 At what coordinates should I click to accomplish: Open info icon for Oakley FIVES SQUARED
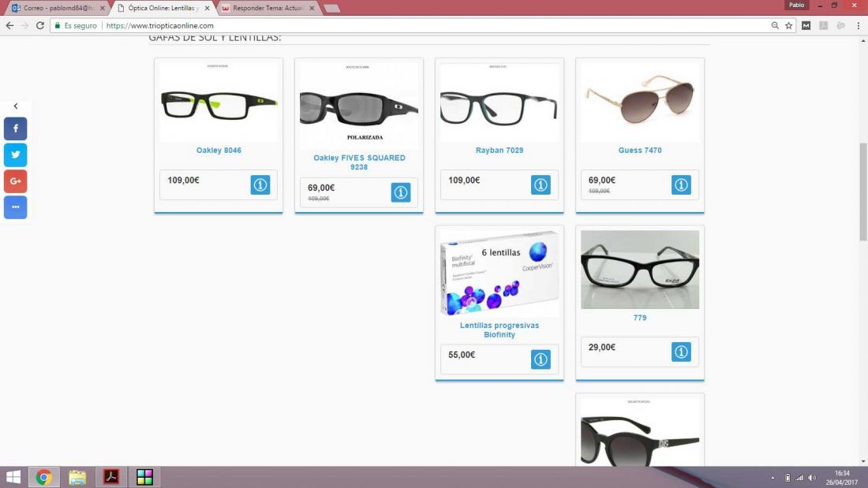[x=401, y=192]
